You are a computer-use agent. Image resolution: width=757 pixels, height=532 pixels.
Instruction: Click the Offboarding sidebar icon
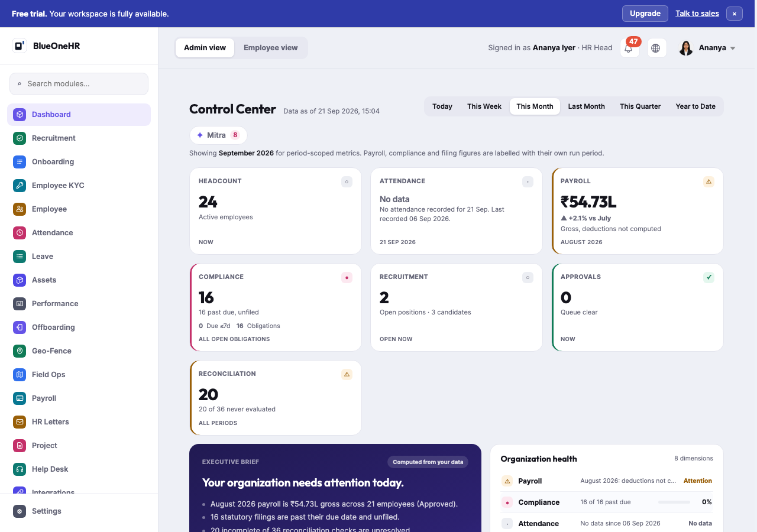coord(20,327)
